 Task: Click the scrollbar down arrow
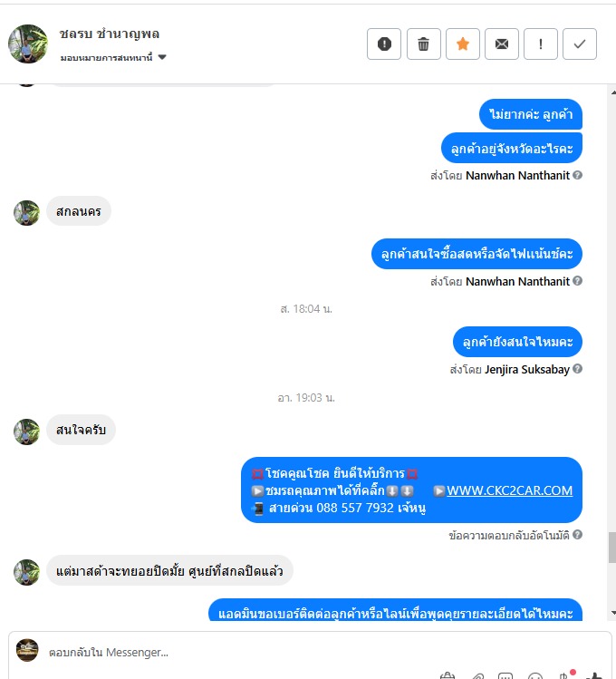click(612, 613)
